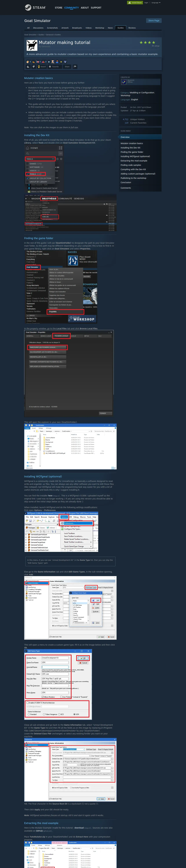This screenshot has width=186, height=868.
Task: Open ABOUT in top navigation
Action: [x=85, y=8]
